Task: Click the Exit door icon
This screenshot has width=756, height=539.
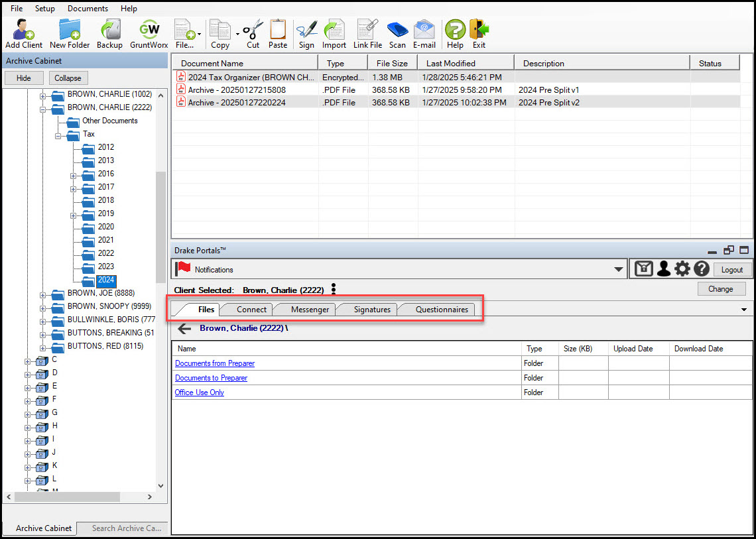Action: tap(479, 34)
